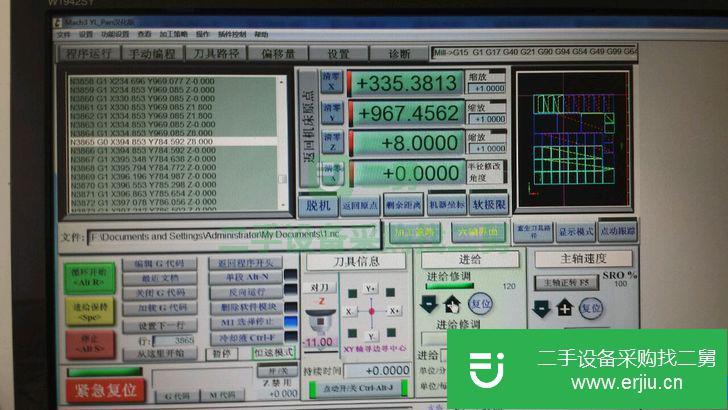Click the 关闭 G 代码 button

click(160, 293)
